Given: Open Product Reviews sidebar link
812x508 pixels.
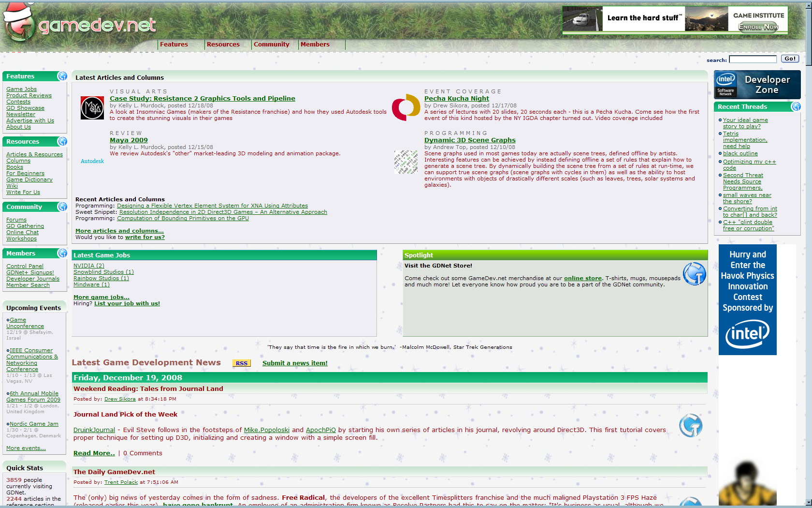Looking at the screenshot, I should [29, 95].
